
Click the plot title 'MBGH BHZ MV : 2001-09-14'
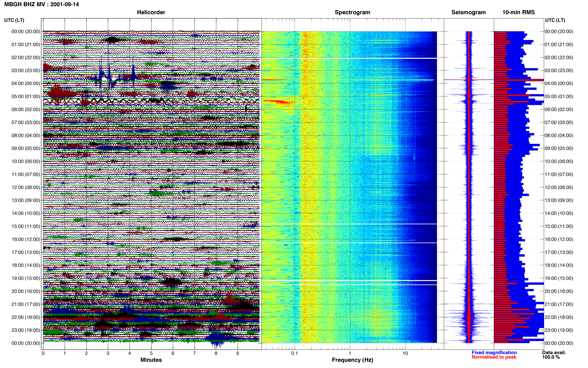coord(42,4)
